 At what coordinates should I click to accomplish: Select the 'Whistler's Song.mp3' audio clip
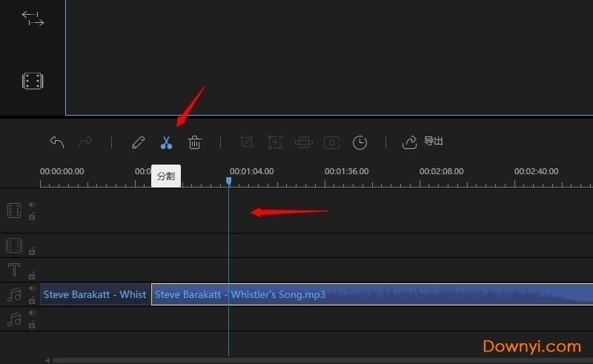click(372, 294)
